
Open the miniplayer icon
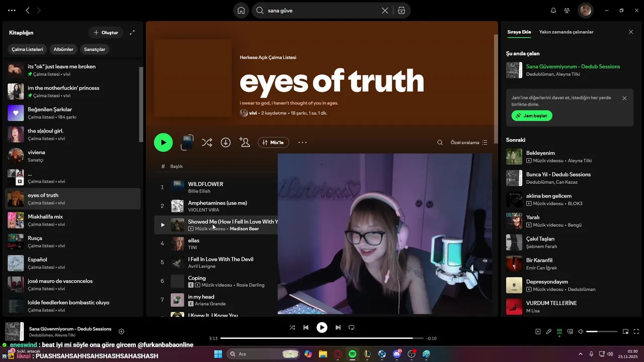pos(626,331)
